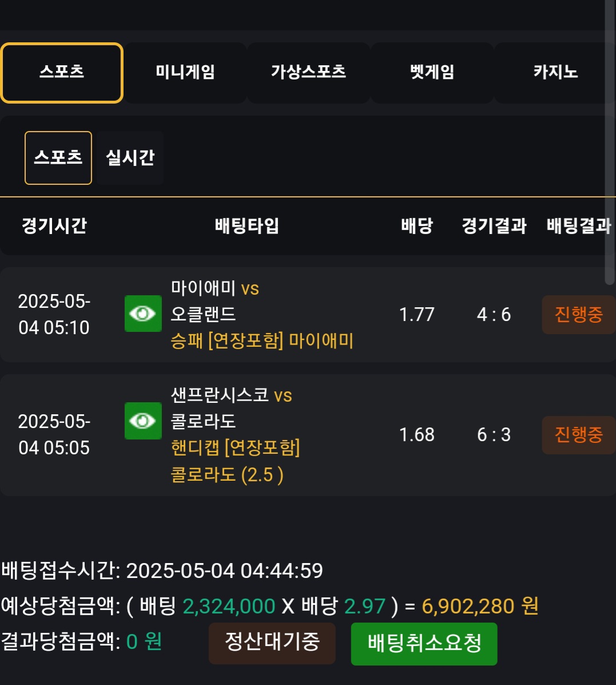Screen dimensions: 616x685
Task: Click the 핸디캡 [연장포함] bet type text
Action: pos(236,448)
